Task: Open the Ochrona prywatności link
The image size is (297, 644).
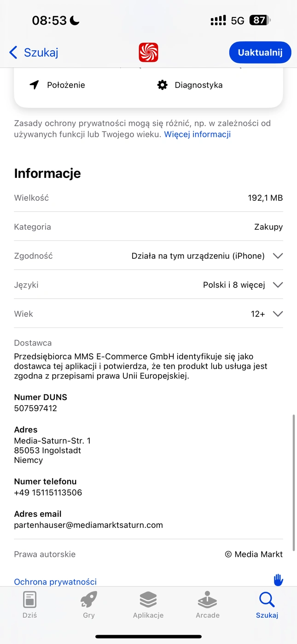Action: coord(55,582)
